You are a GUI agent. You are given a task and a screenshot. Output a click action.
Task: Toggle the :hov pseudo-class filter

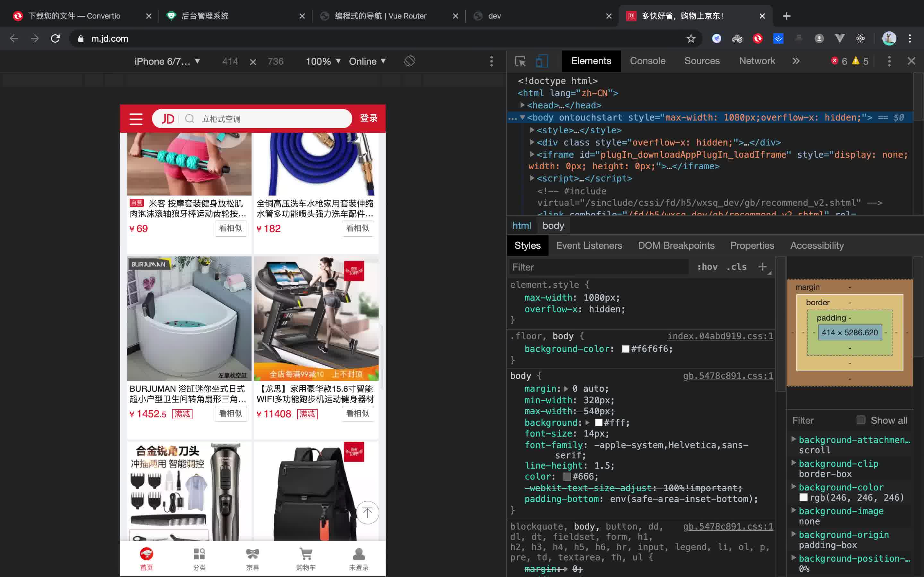coord(706,267)
